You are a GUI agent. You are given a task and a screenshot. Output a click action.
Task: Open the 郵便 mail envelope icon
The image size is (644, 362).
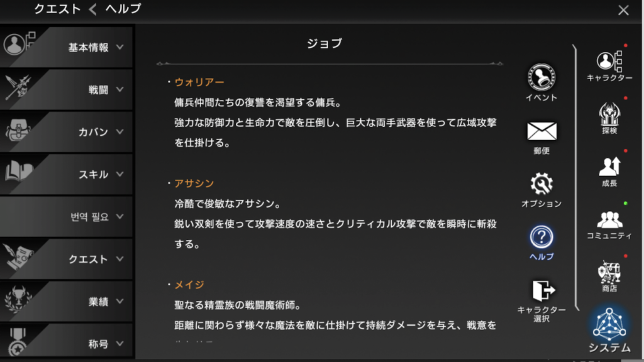pos(541,131)
